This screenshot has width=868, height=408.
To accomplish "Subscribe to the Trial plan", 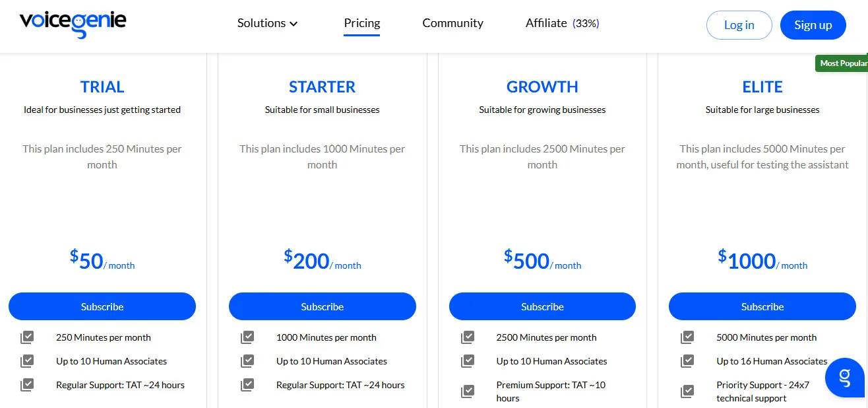I will pos(102,306).
